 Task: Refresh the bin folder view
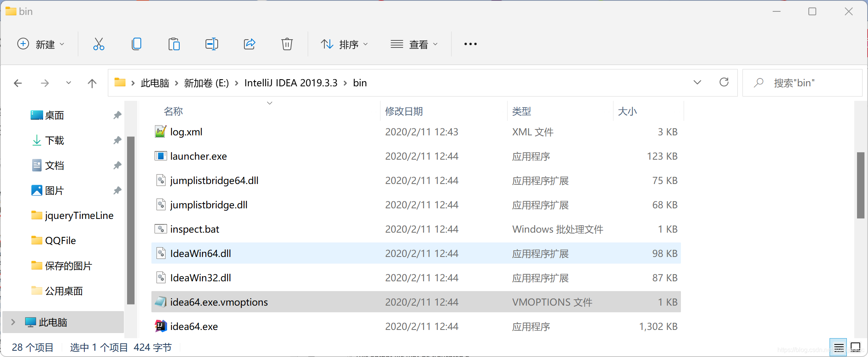coord(724,82)
